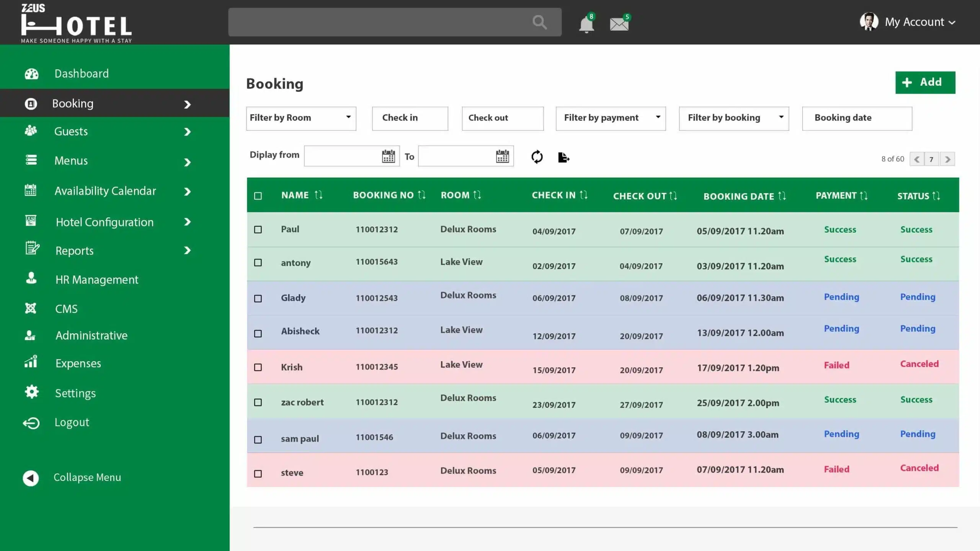Tick the checkbox for Paul's booking
980x551 pixels.
tap(258, 230)
